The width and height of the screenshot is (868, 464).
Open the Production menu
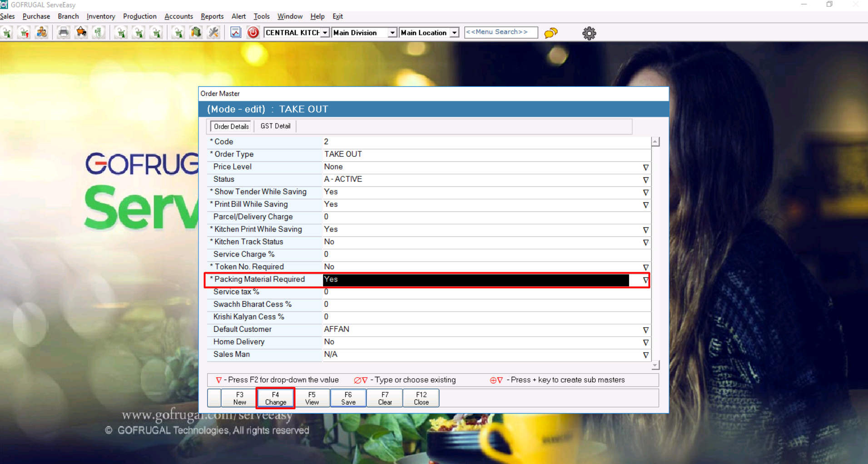[140, 16]
